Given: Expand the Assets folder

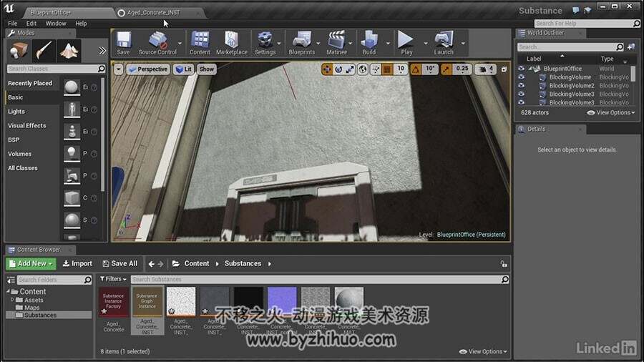Looking at the screenshot, I should (12, 300).
